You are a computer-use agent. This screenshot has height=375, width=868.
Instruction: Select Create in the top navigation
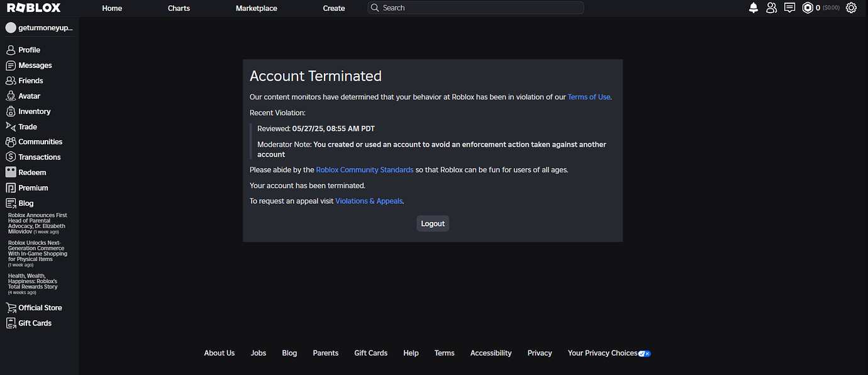(333, 8)
